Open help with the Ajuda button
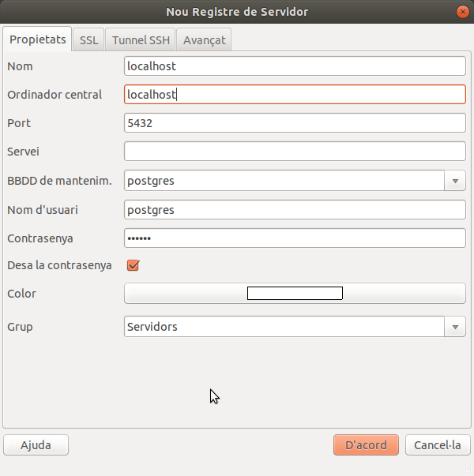 pos(36,445)
